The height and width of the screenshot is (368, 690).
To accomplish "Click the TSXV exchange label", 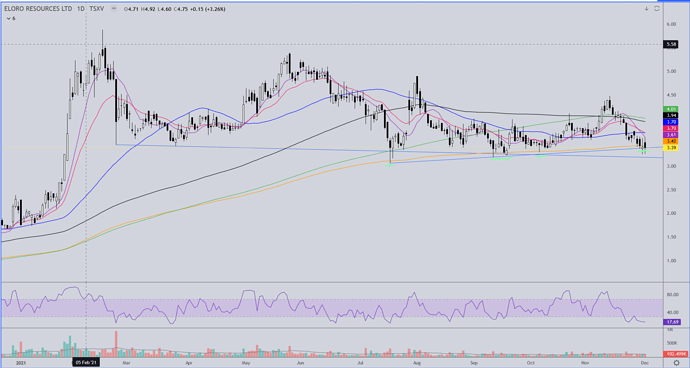I will click(96, 9).
